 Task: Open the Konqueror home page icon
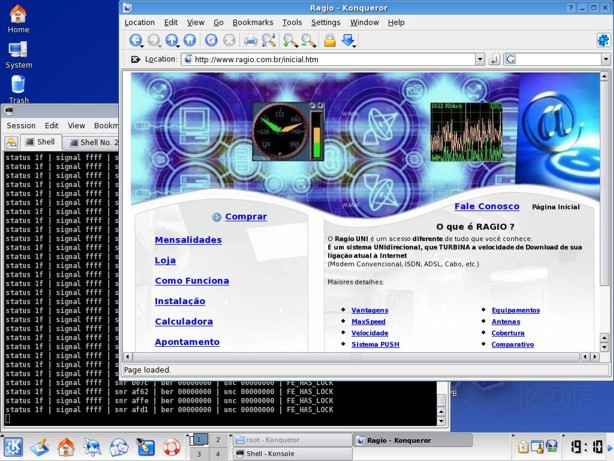click(190, 40)
